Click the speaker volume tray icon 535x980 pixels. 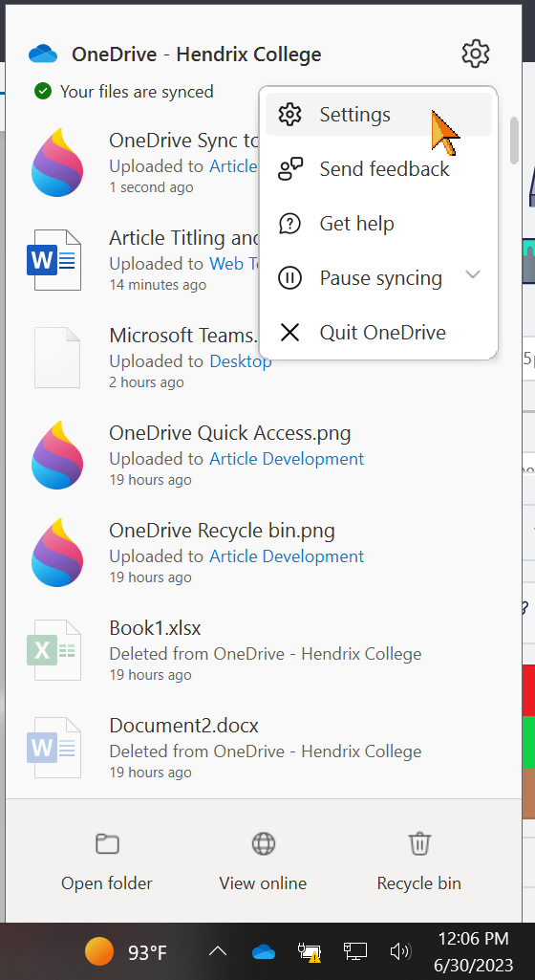point(400,952)
